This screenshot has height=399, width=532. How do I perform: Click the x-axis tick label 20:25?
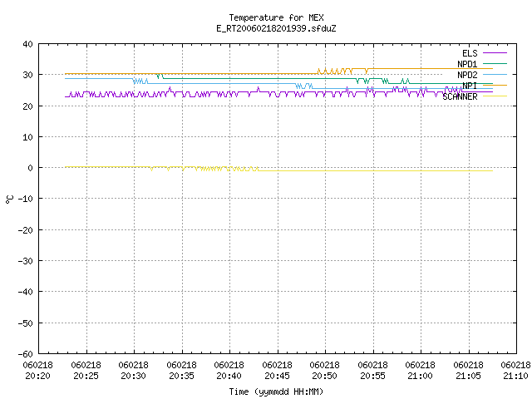[86, 376]
